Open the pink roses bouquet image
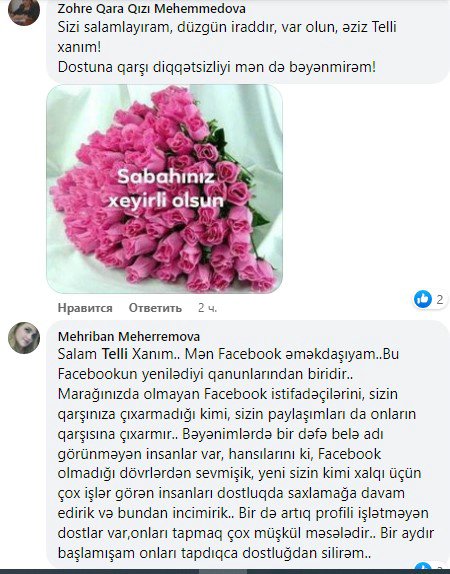The image size is (450, 574). tap(164, 189)
